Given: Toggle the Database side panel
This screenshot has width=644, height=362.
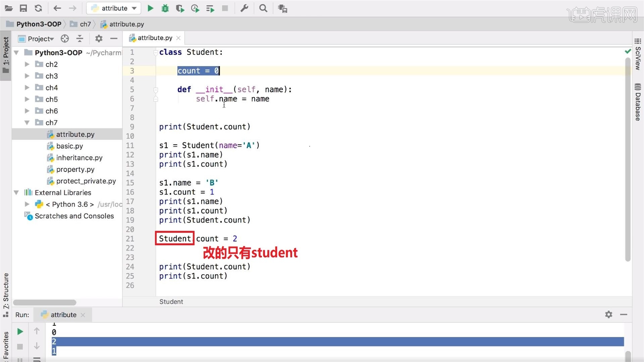Looking at the screenshot, I should coord(638,102).
